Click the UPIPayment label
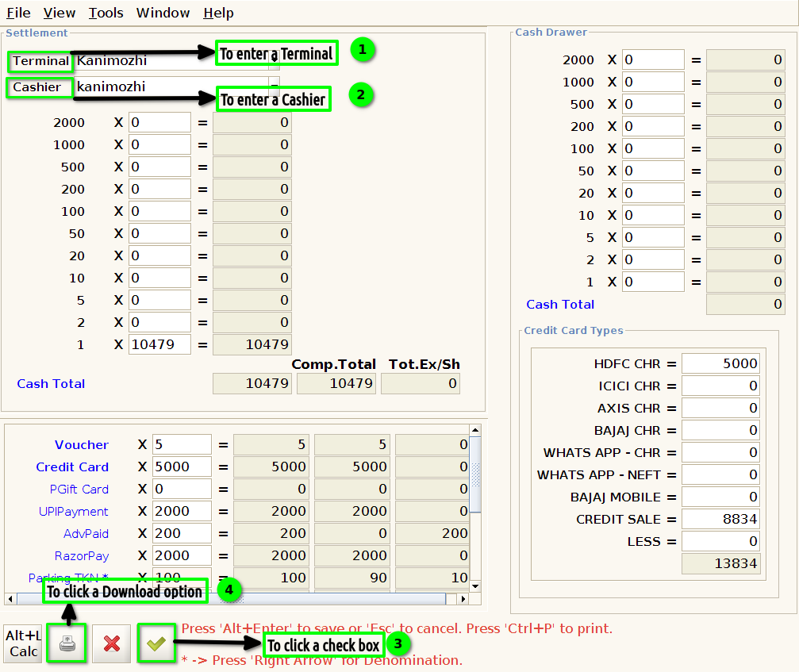This screenshot has height=672, width=799. point(73,512)
